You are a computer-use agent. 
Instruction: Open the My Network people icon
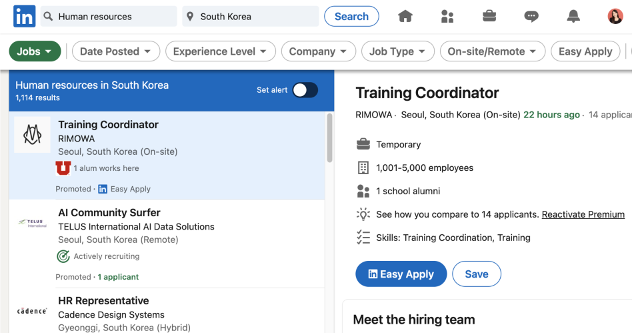click(x=447, y=17)
